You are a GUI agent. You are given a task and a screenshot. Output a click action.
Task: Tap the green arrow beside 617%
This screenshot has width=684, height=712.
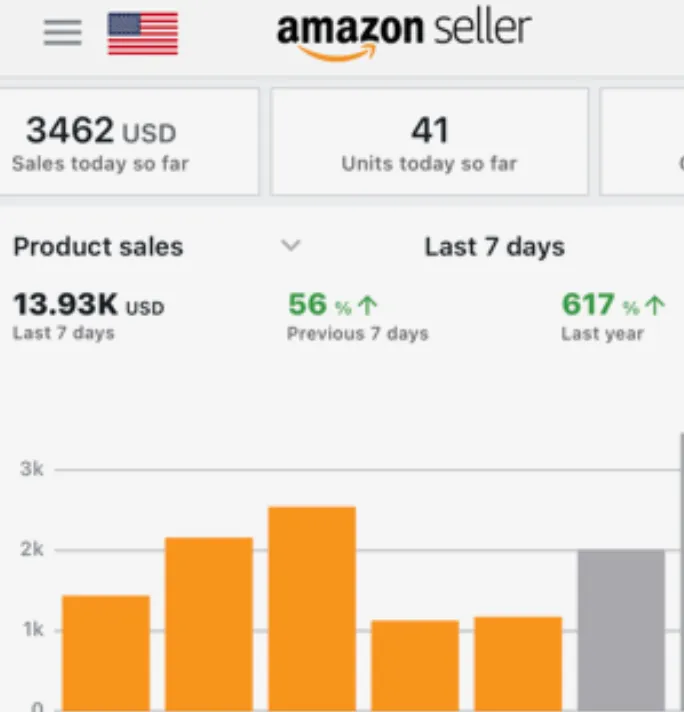[655, 306]
